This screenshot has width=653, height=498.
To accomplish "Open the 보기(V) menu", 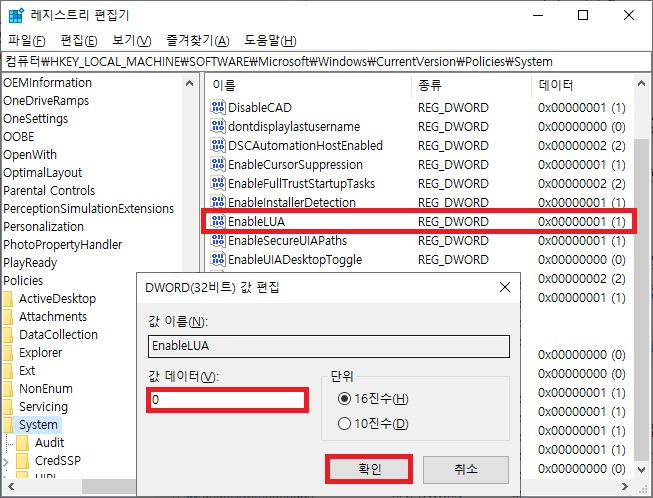I will coord(132,40).
